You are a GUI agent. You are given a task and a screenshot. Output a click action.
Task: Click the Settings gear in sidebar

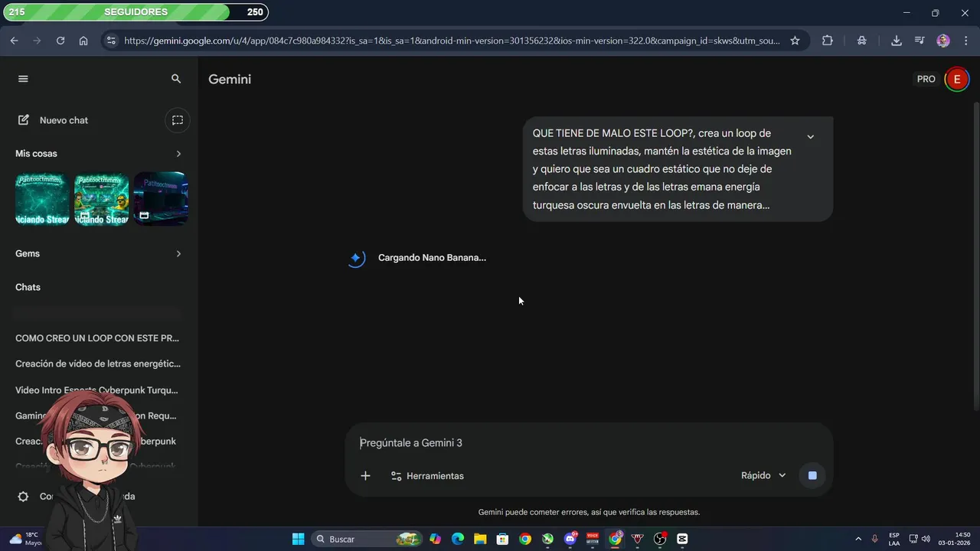24,496
